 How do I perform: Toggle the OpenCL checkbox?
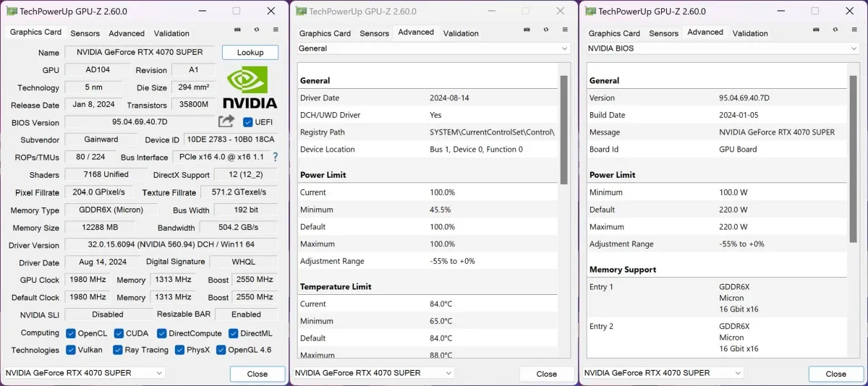pyautogui.click(x=71, y=333)
